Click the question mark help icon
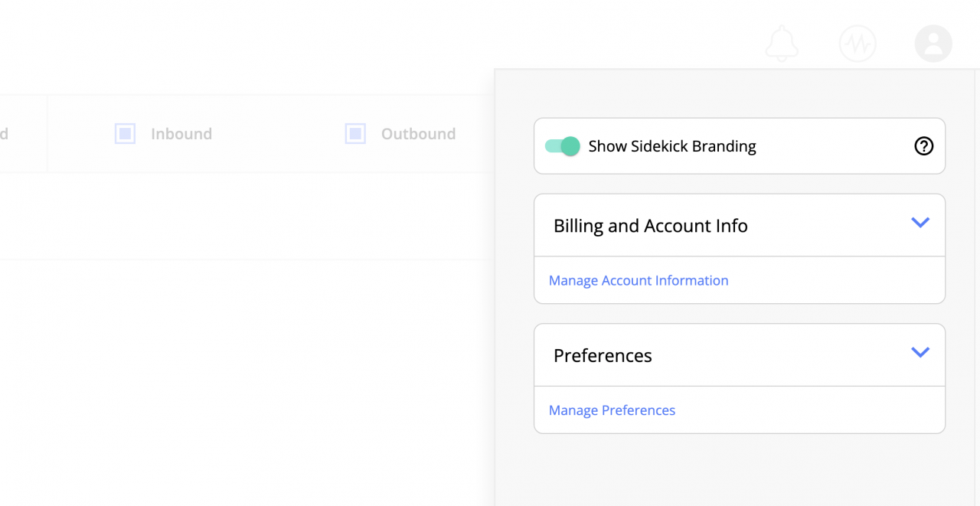 (x=923, y=146)
